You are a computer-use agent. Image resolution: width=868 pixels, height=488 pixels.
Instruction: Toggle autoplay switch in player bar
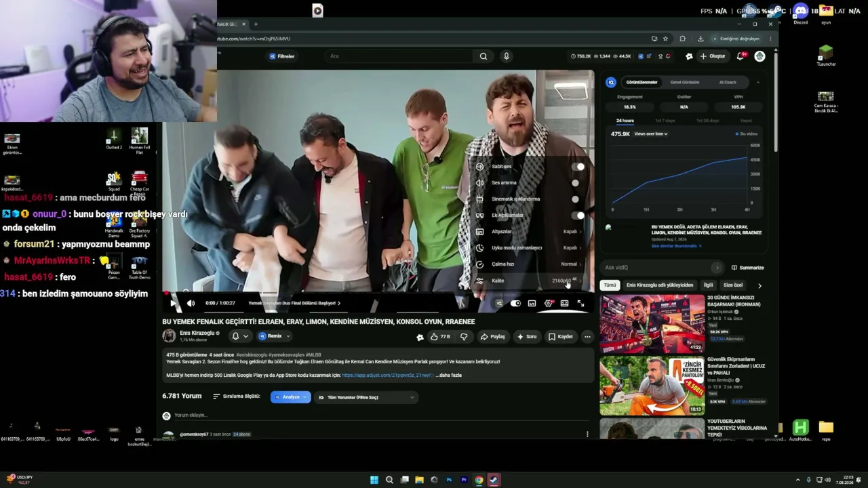515,303
